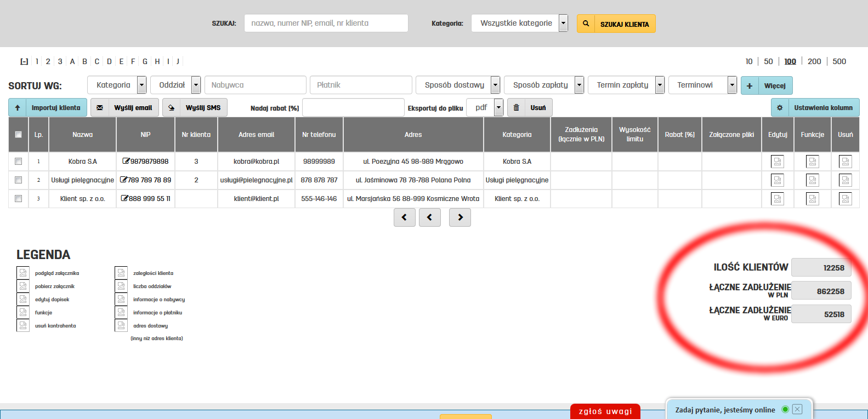The image size is (868, 419).
Task: Click the client search input field
Action: click(x=326, y=23)
